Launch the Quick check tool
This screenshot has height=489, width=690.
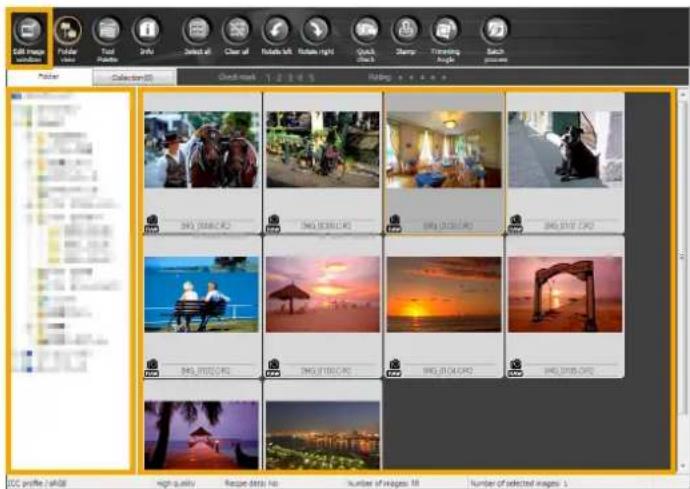366,39
